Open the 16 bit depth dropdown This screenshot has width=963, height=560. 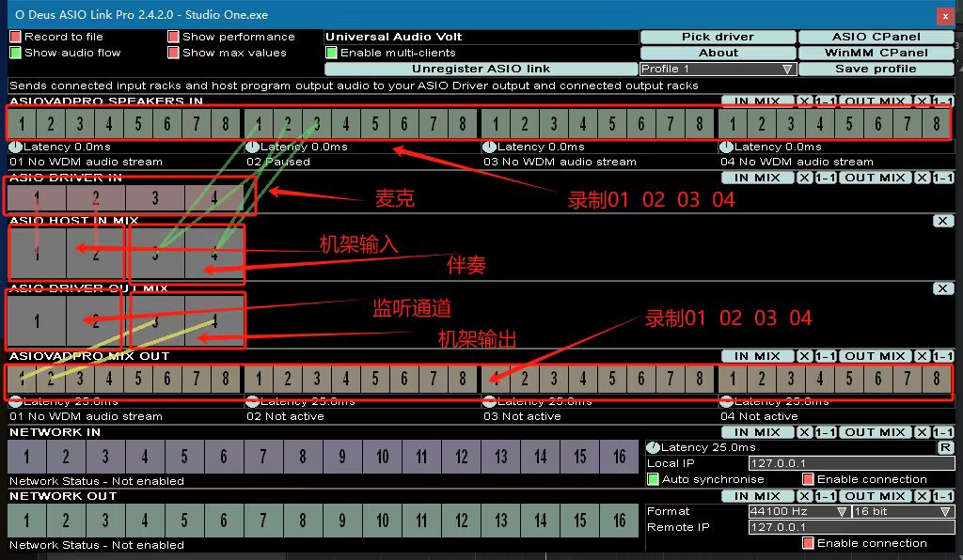click(x=903, y=511)
